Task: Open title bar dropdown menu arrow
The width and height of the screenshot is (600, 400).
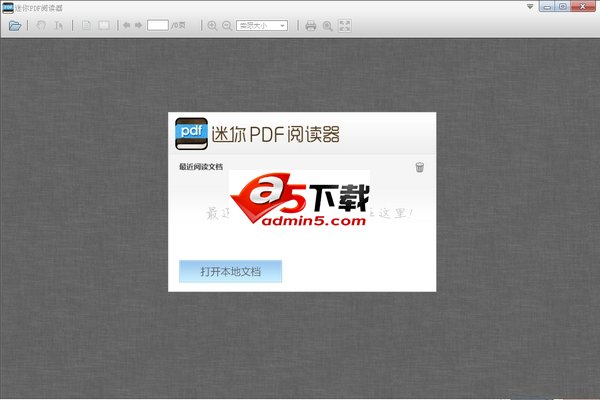Action: click(530, 7)
